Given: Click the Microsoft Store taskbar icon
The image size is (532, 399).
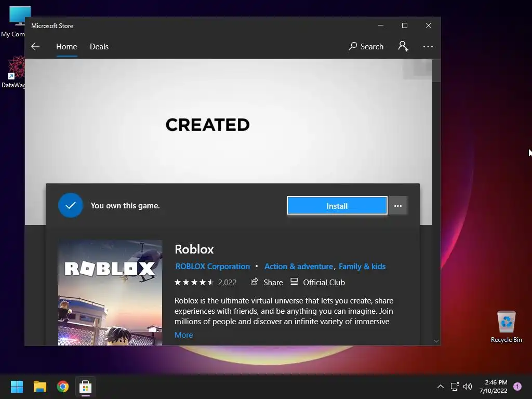Looking at the screenshot, I should [x=86, y=387].
